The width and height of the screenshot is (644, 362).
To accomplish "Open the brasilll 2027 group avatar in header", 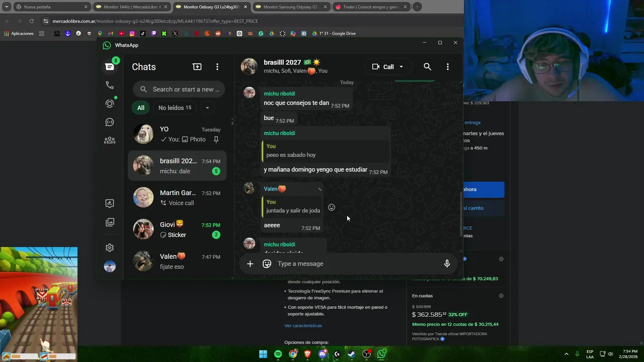I will click(249, 66).
